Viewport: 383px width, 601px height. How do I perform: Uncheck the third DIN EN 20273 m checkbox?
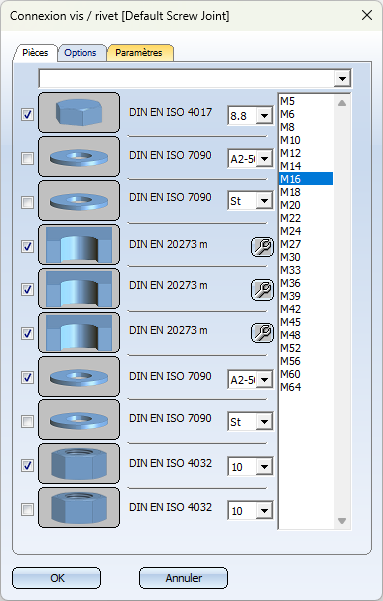27,333
